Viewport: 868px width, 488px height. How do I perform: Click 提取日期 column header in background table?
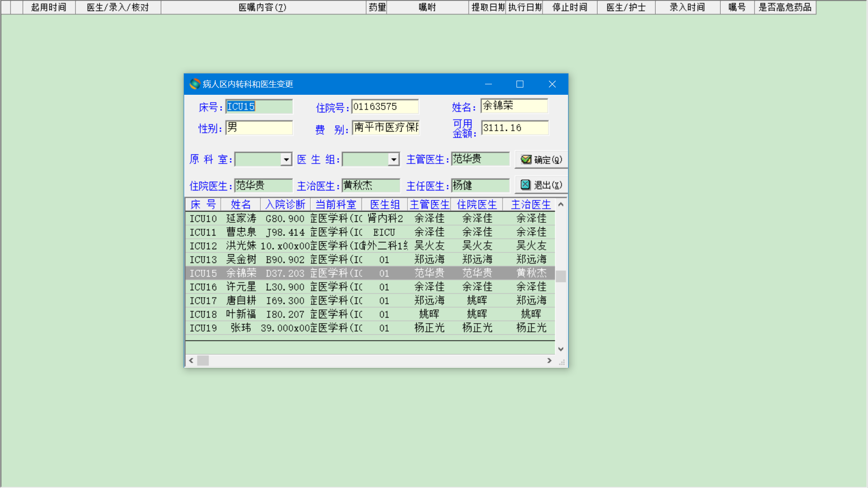pos(487,7)
